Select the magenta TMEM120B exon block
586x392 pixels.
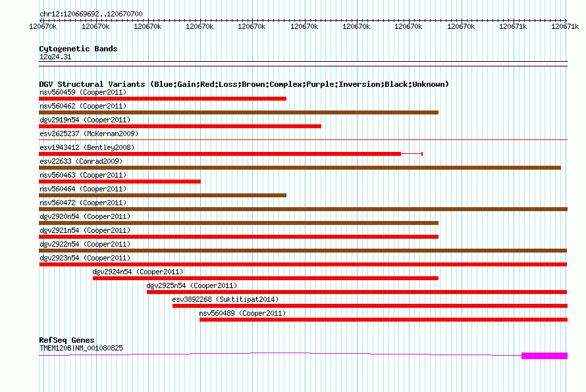coord(545,356)
